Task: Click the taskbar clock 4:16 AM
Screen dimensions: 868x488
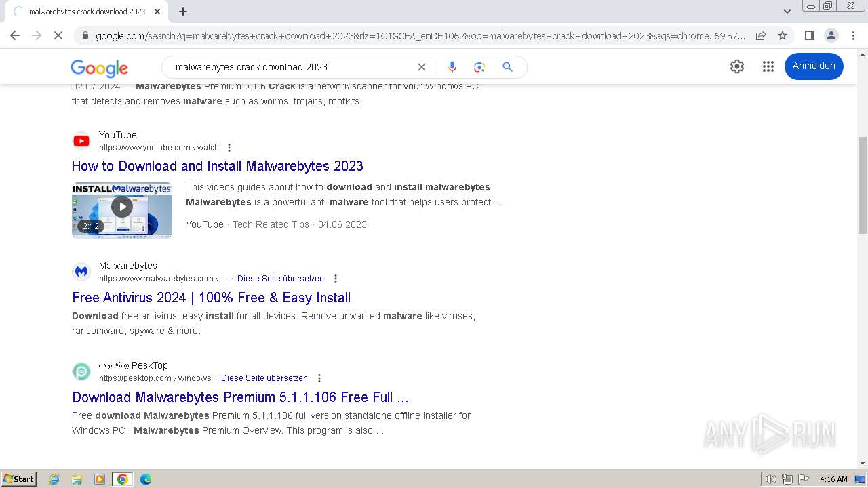Action: 833,479
